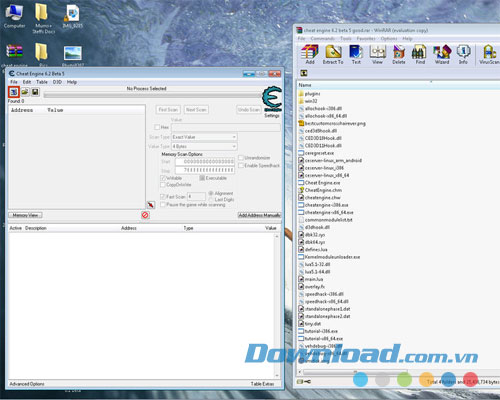This screenshot has height=400, width=500.
Task: Toggle the Hex checkbox
Action: (157, 127)
